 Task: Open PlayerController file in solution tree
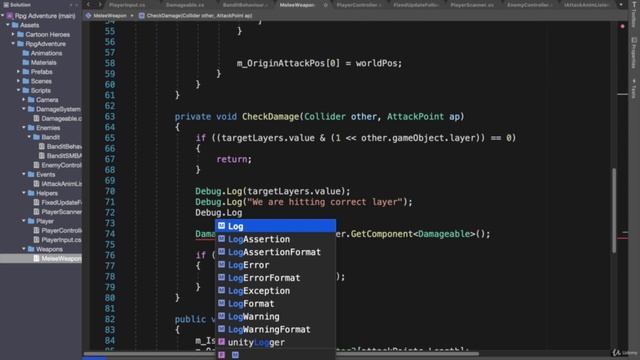tap(58, 230)
